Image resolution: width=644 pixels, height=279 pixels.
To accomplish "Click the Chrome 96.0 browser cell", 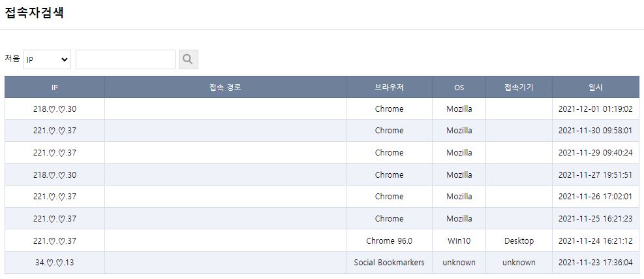I will point(389,240).
